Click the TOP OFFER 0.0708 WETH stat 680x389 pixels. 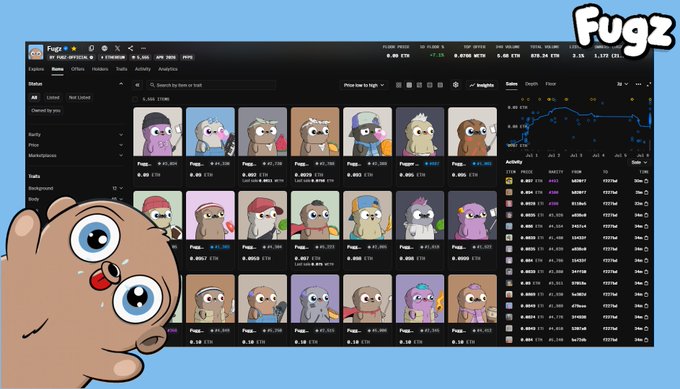coord(470,52)
